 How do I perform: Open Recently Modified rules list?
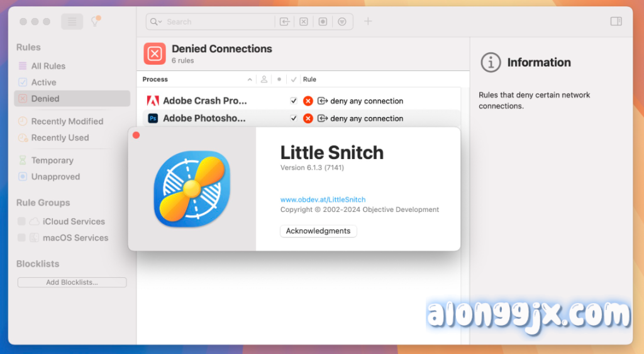pyautogui.click(x=67, y=121)
